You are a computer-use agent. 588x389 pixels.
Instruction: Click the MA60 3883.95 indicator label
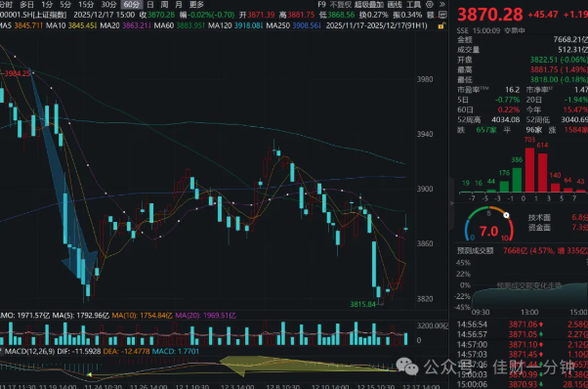point(180,25)
